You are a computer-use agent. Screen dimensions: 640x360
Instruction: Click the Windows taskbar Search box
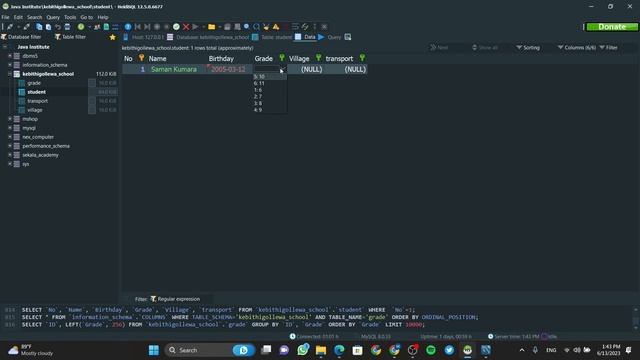click(210, 350)
